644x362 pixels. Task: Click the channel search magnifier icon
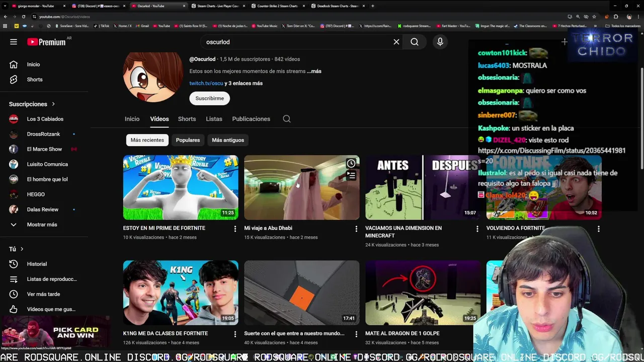(287, 119)
